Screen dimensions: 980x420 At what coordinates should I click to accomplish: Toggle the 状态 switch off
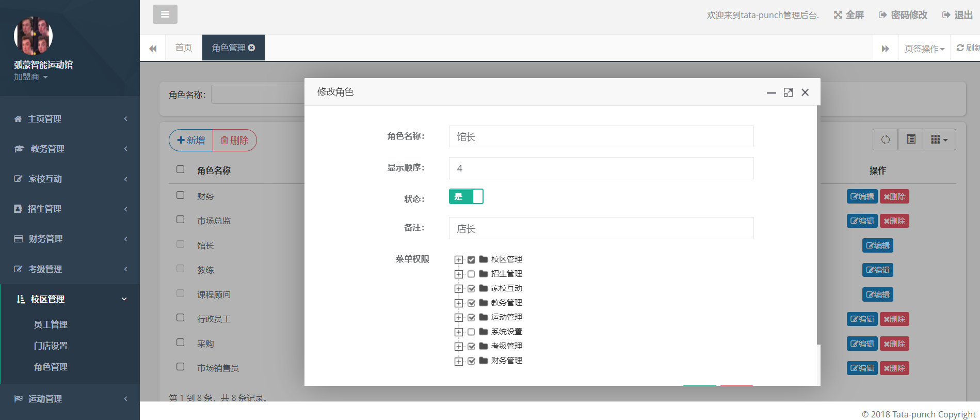pyautogui.click(x=466, y=196)
